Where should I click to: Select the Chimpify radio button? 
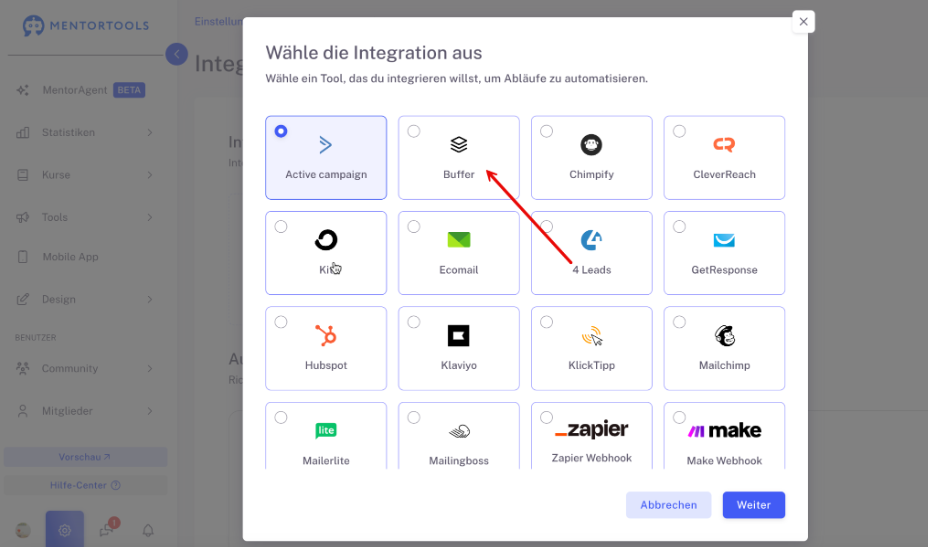point(546,131)
